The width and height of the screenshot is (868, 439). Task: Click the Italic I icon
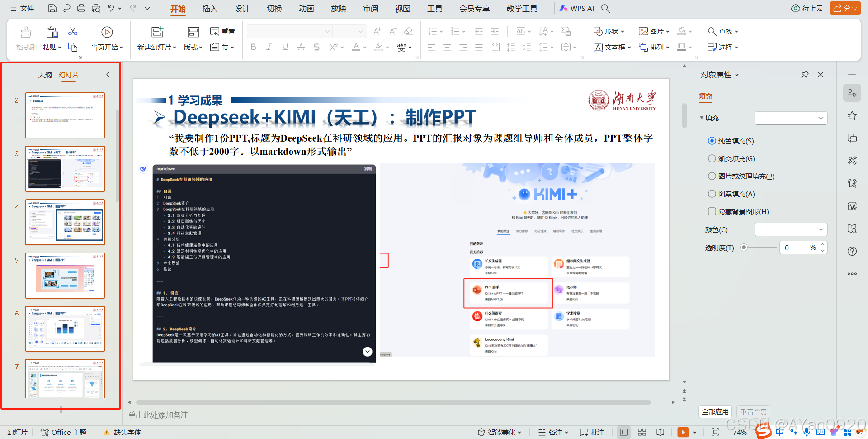(269, 47)
